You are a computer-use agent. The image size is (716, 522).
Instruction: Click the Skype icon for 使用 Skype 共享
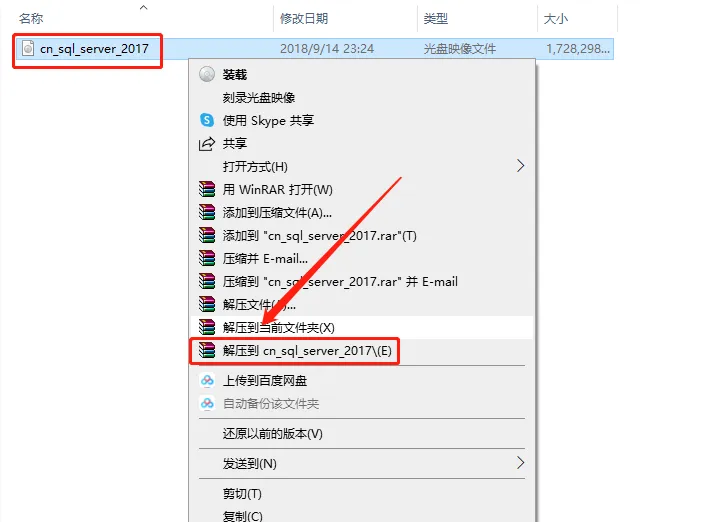point(207,120)
